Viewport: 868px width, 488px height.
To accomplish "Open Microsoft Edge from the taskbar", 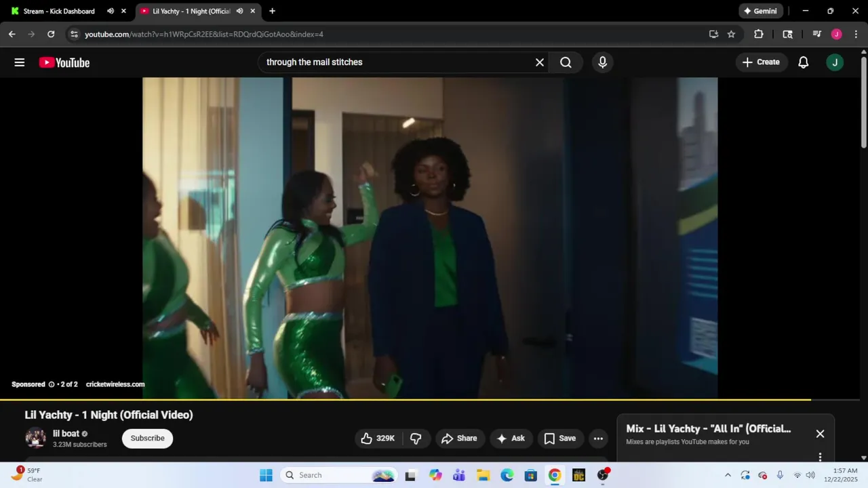I will (x=507, y=475).
